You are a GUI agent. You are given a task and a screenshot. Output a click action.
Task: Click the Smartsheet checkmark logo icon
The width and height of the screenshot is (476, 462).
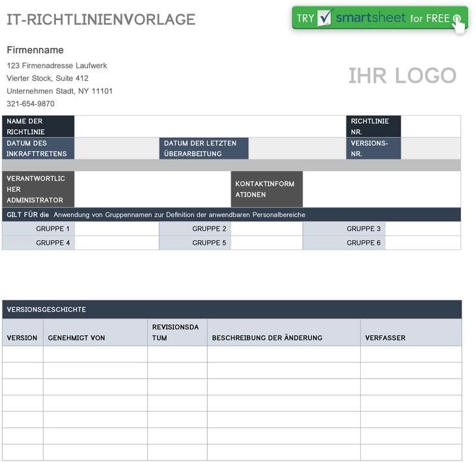click(325, 18)
